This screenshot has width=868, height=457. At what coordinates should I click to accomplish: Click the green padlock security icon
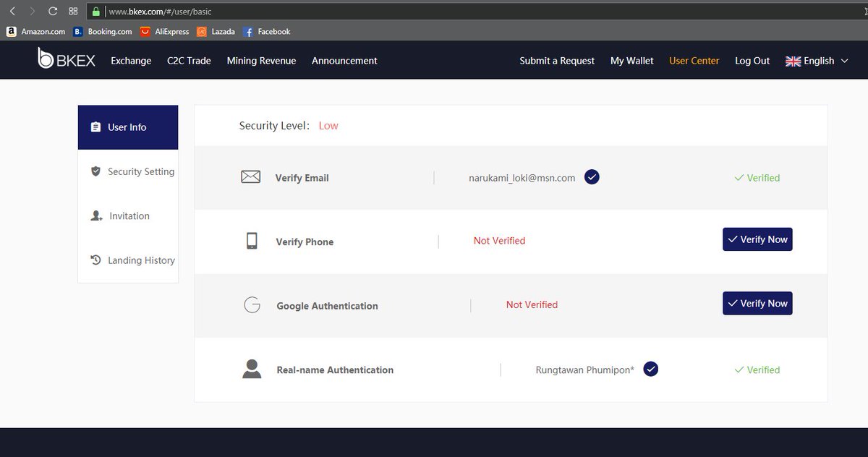tap(95, 12)
